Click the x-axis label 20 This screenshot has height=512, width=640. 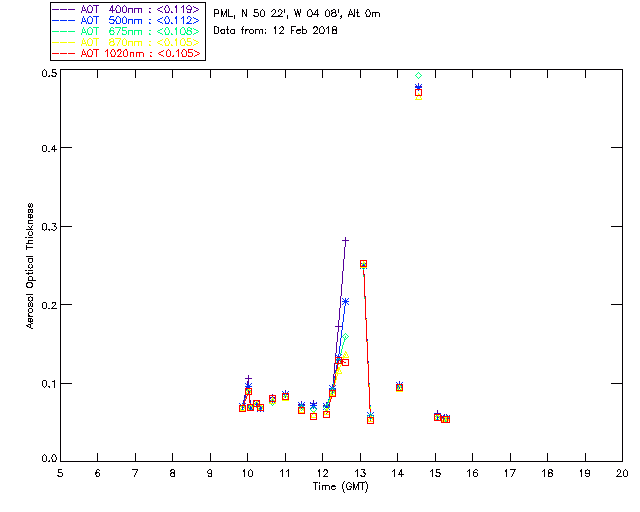point(622,473)
